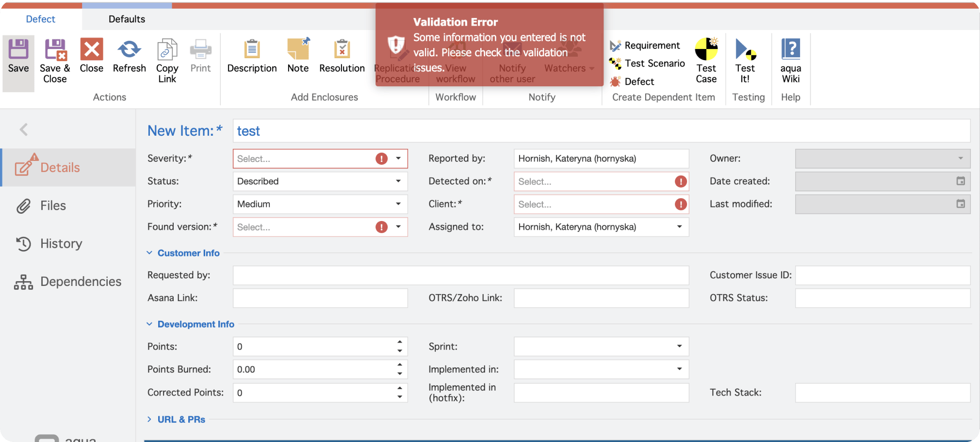
Task: Open the Status dropdown
Action: point(398,181)
